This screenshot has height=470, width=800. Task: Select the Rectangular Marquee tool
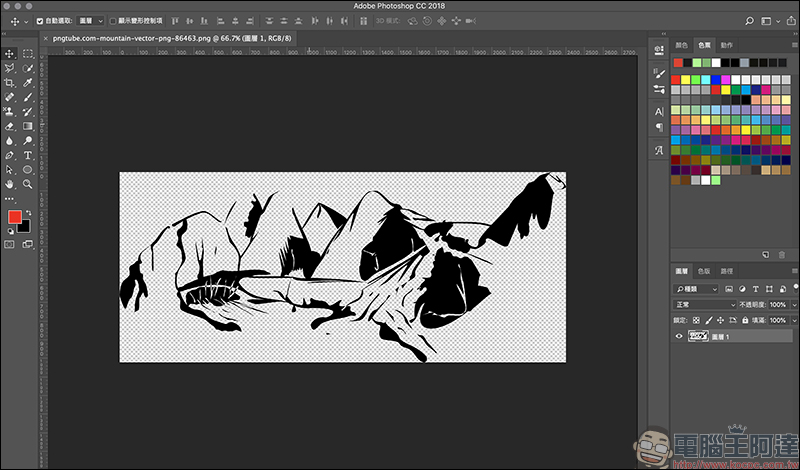[x=28, y=53]
